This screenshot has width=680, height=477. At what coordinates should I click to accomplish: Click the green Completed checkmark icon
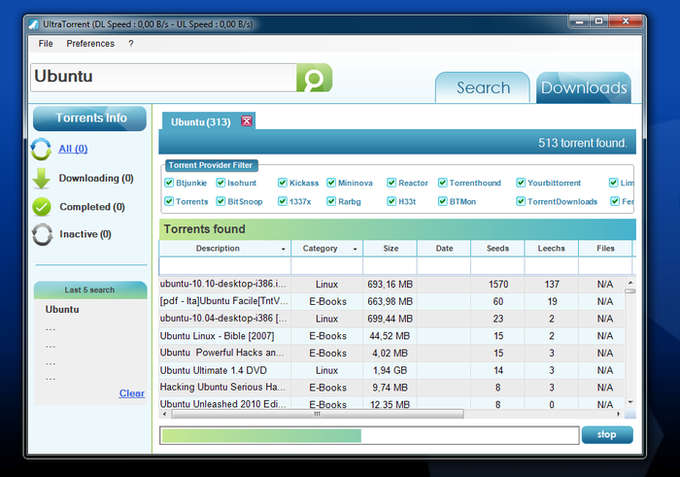[x=42, y=207]
